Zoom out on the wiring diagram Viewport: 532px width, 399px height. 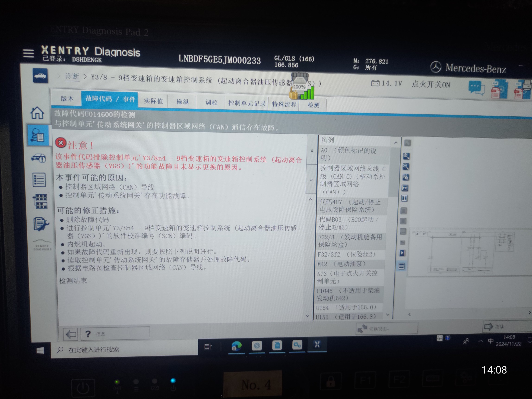point(406,166)
